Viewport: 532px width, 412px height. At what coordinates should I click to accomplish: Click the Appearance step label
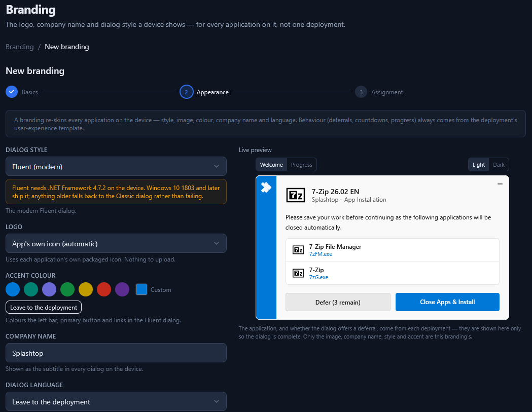(212, 92)
